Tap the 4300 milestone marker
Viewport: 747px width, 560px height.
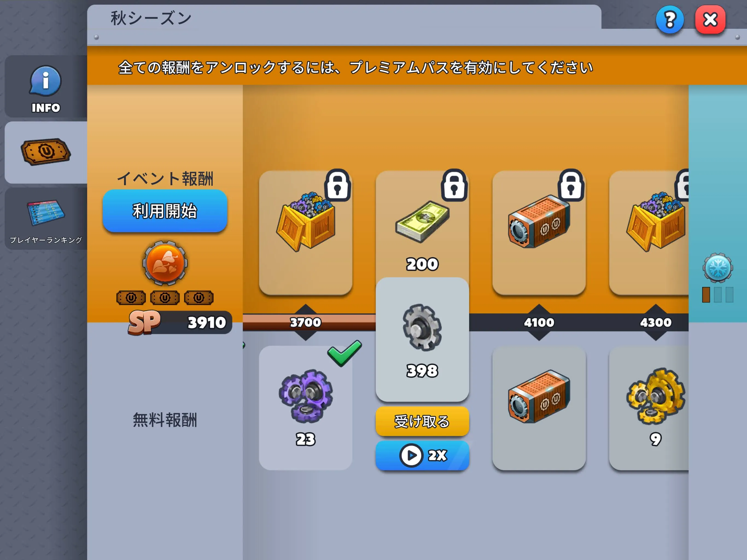(x=655, y=322)
